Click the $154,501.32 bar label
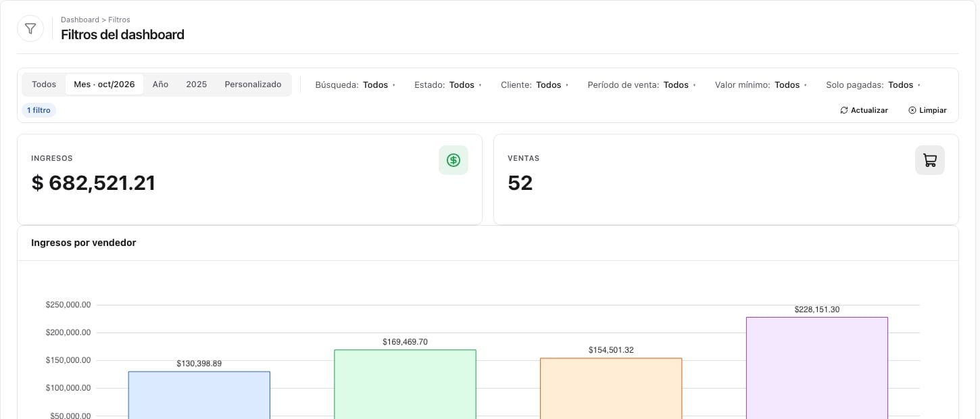980x419 pixels. pyautogui.click(x=611, y=350)
